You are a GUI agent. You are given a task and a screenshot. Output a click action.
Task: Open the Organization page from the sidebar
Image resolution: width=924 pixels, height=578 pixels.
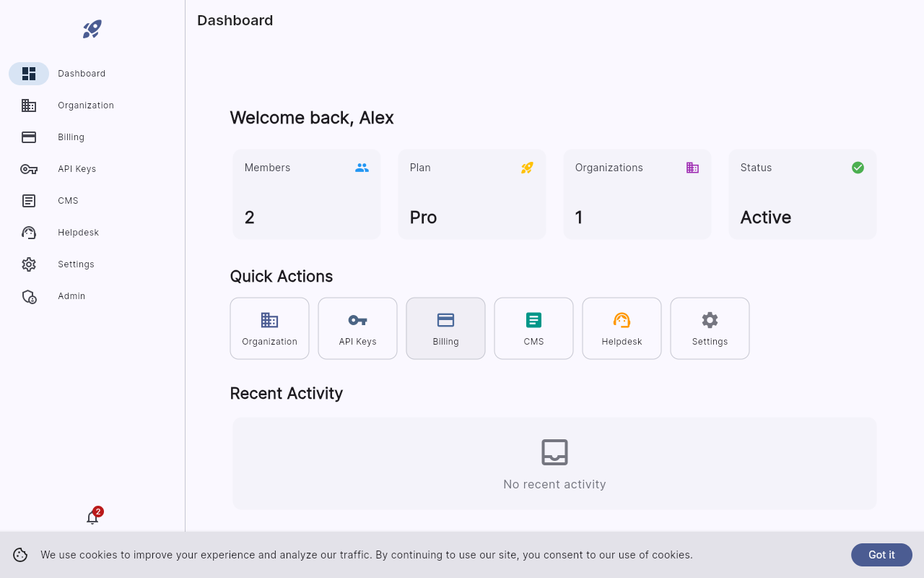[x=85, y=105]
